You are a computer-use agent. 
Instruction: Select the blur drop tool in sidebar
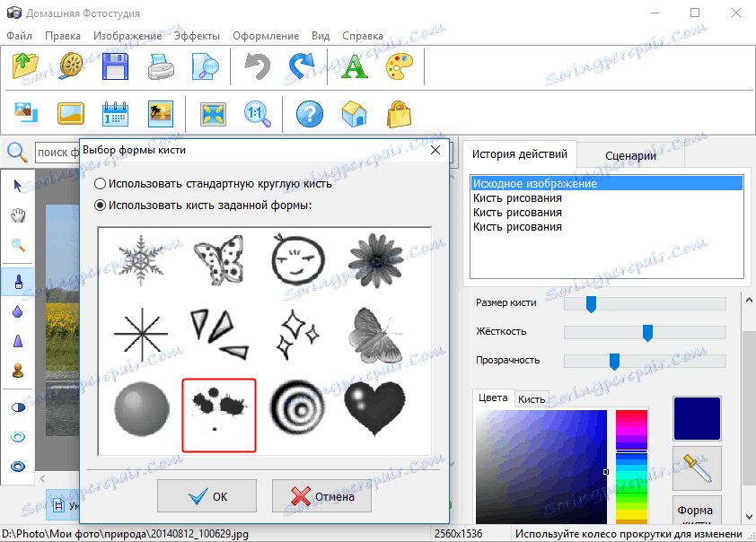pyautogui.click(x=18, y=311)
